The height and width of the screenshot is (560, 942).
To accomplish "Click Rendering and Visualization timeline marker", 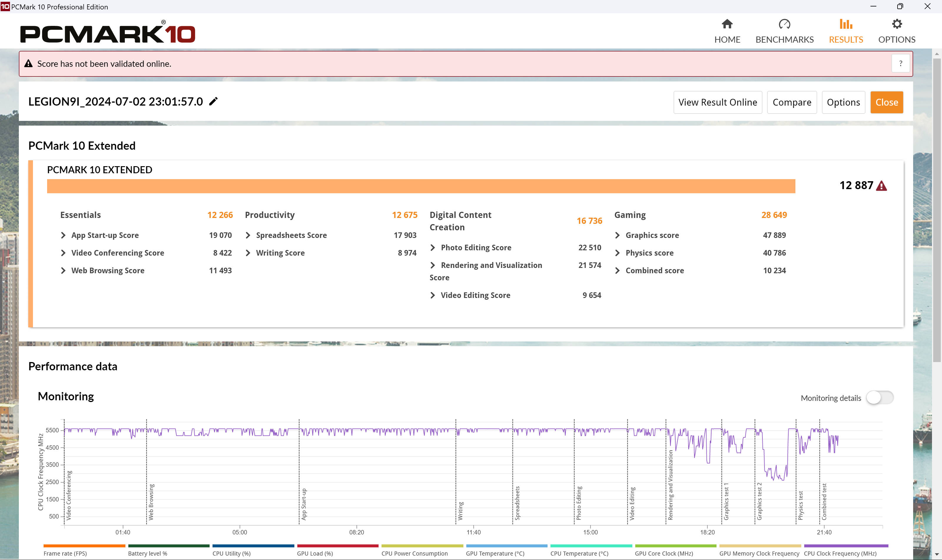I will [x=670, y=485].
